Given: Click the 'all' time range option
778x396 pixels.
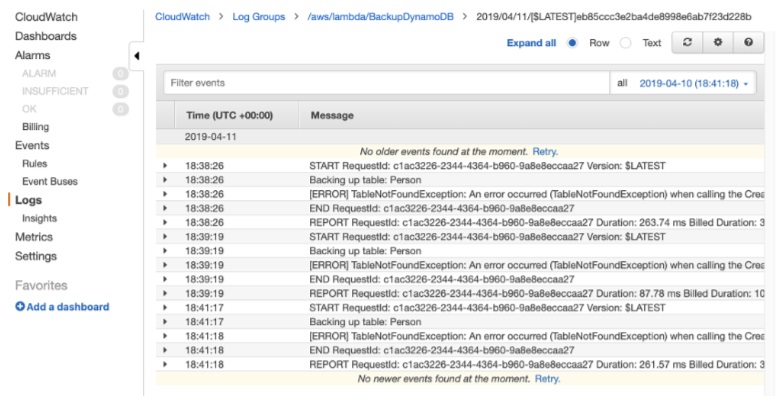Looking at the screenshot, I should 622,83.
